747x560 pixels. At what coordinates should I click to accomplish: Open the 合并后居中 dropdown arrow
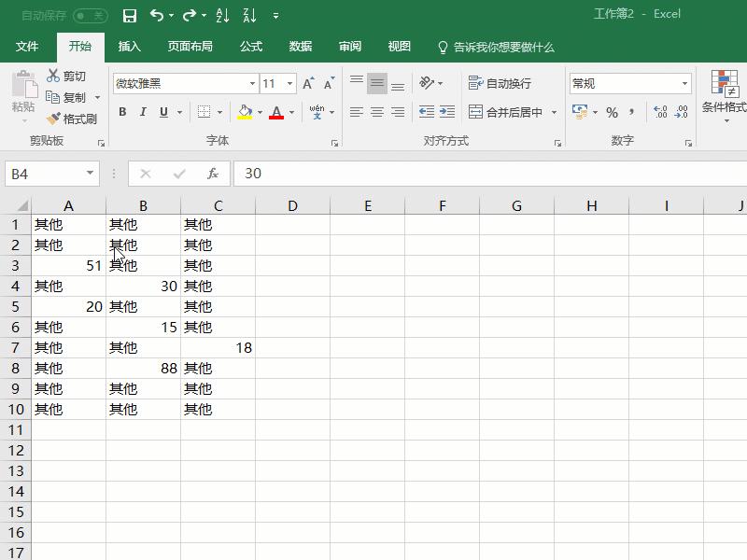tap(553, 112)
